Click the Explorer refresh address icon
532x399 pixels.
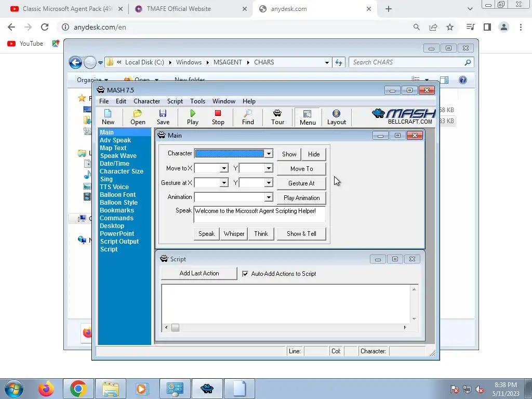coord(339,62)
